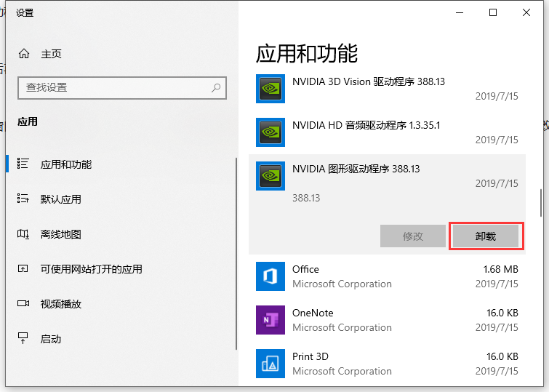Click the NVIDIA 图形驱动程序 icon
549x392 pixels.
271,176
